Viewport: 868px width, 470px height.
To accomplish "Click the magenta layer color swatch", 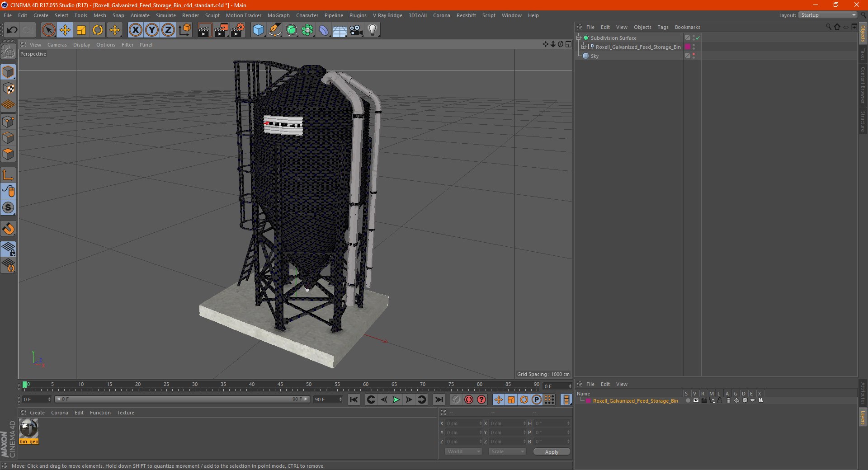I will 588,401.
